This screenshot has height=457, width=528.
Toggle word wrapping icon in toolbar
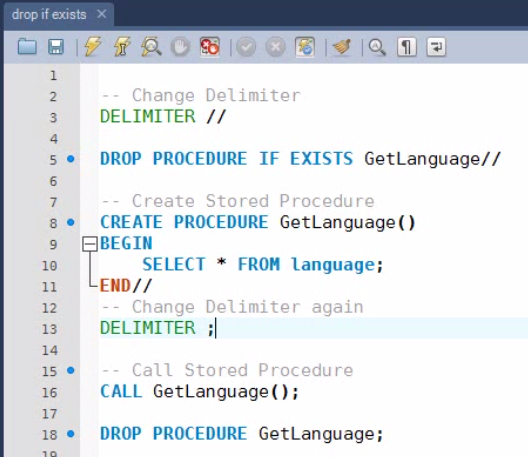(436, 47)
